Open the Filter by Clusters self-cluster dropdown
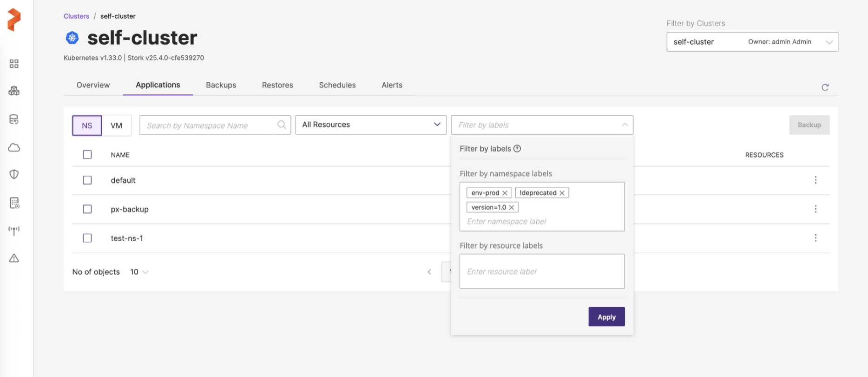 (752, 42)
